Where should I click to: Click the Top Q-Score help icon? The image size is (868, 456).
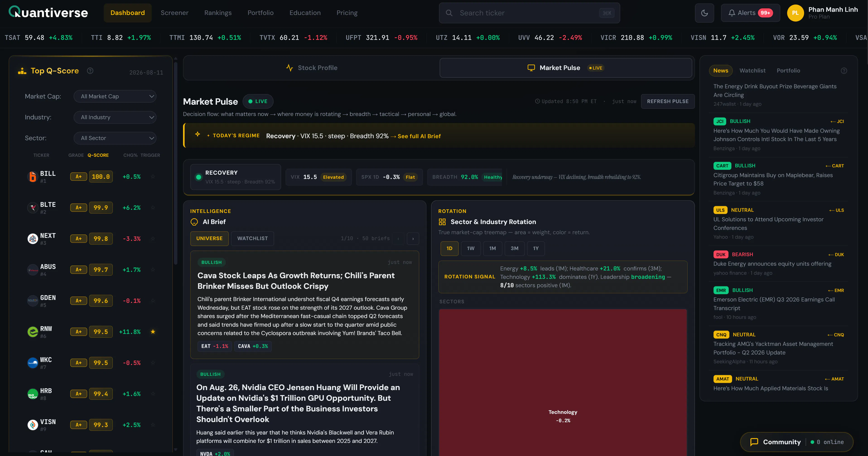tap(90, 71)
